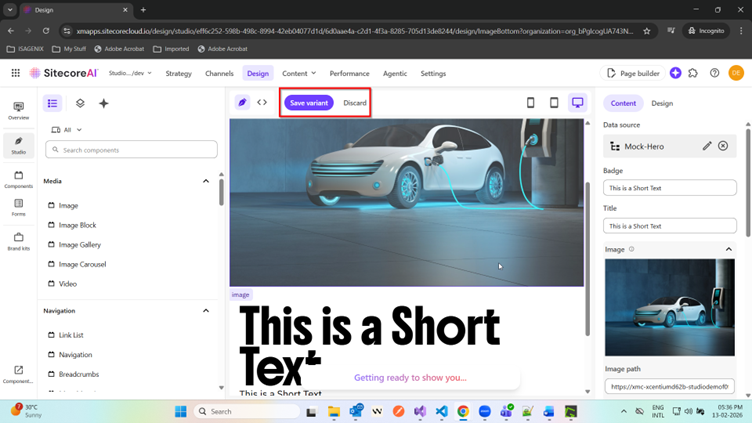Open the Forms sidebar item
The width and height of the screenshot is (752, 423).
(19, 208)
